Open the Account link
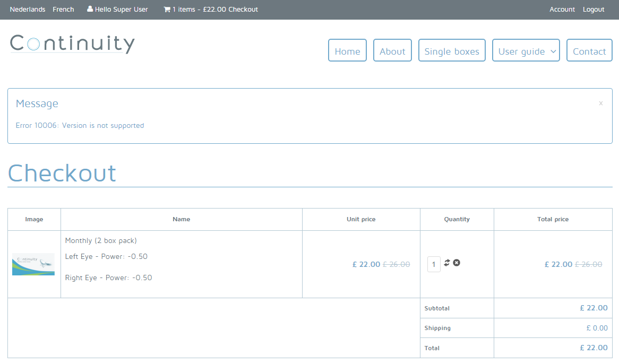Viewport: 619px width, 364px height. tap(562, 10)
